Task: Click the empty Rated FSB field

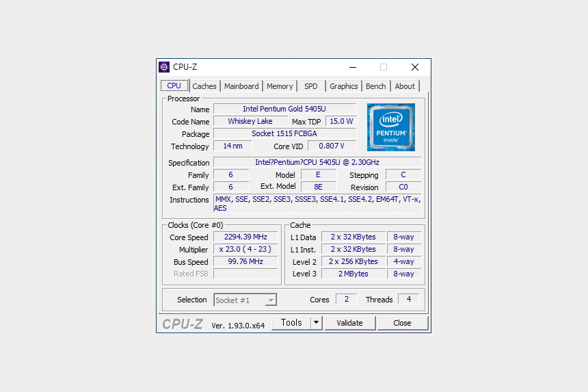Action: pos(245,274)
